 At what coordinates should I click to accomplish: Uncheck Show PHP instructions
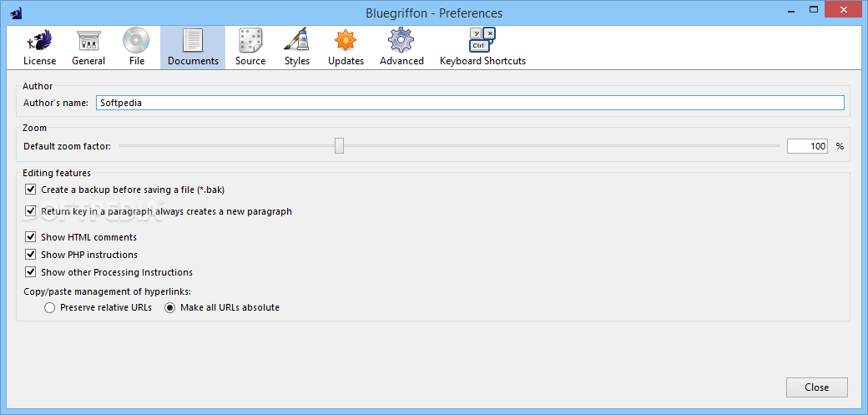(30, 255)
